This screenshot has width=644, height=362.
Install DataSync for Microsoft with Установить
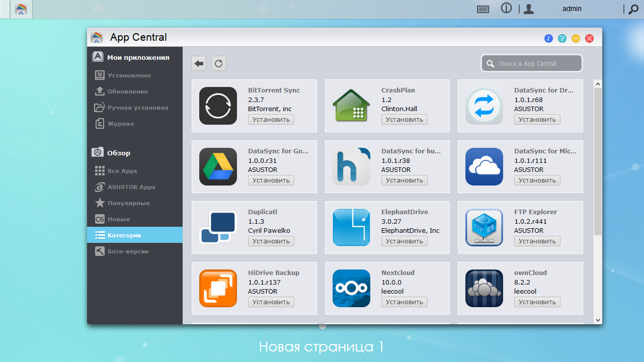point(537,180)
